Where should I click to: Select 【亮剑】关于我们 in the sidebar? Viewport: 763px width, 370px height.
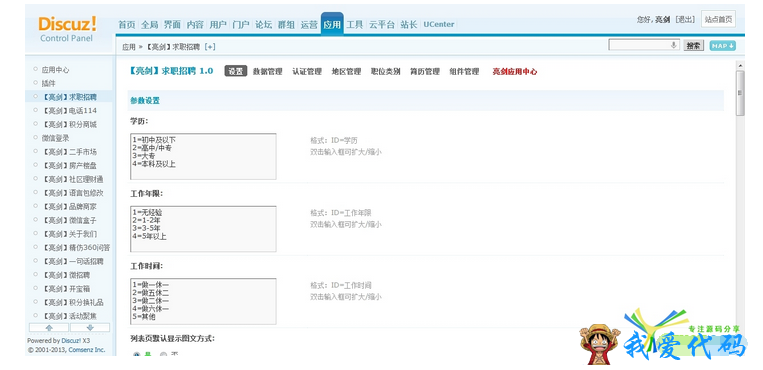[69, 234]
